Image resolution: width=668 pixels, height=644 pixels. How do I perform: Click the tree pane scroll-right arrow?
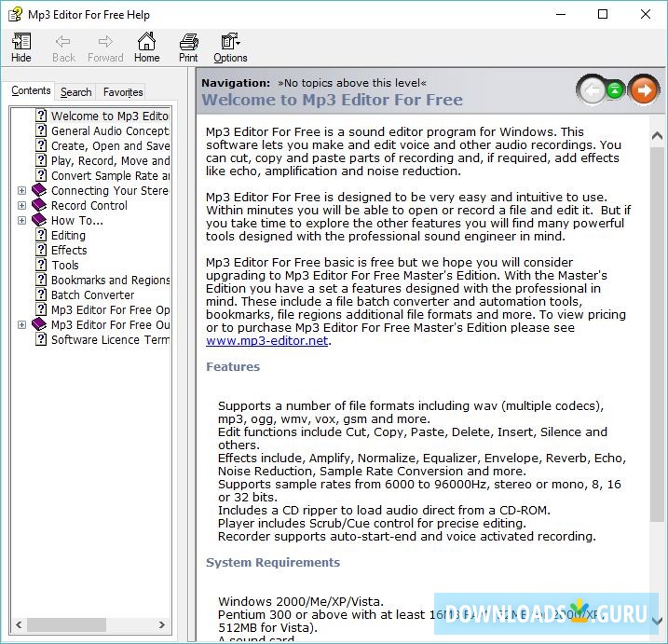162,624
